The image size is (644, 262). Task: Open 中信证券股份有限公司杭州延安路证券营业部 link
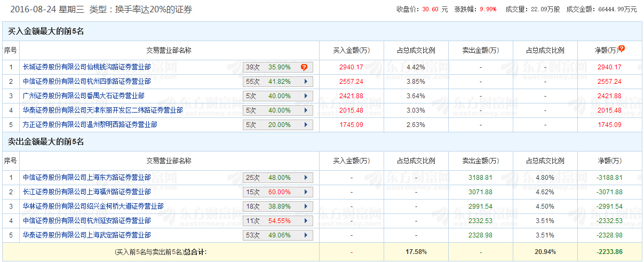point(86,221)
